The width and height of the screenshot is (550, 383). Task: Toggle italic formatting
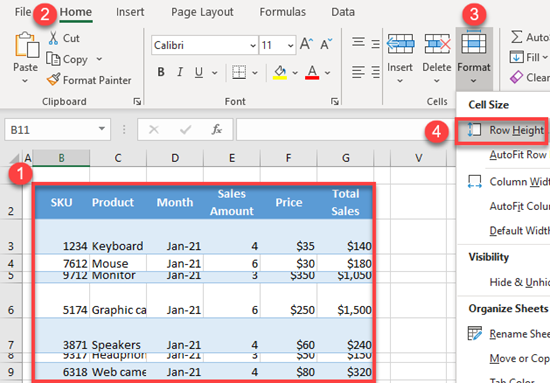(180, 72)
